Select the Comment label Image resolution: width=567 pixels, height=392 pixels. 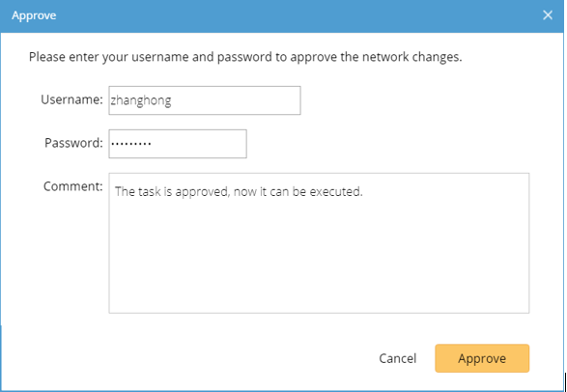[x=73, y=186]
